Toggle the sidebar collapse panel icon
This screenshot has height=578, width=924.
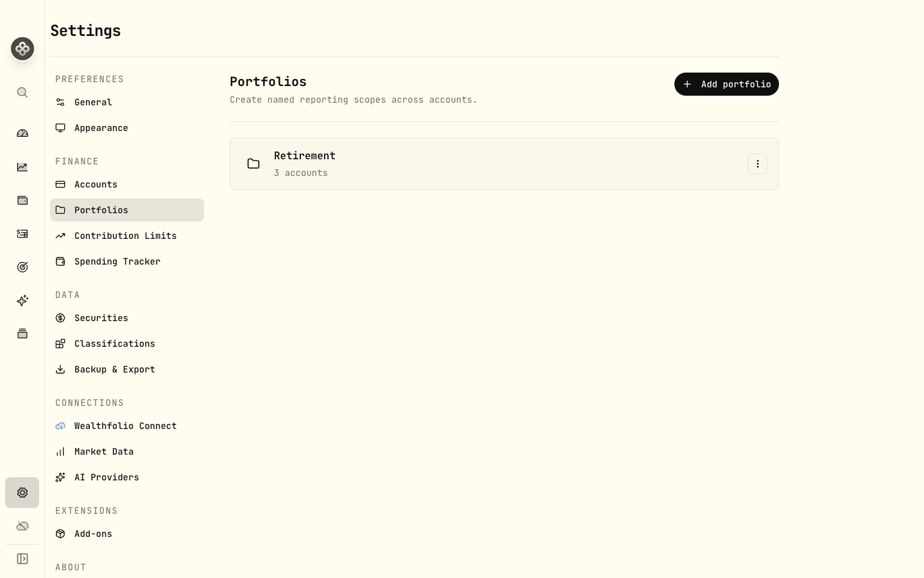point(22,559)
